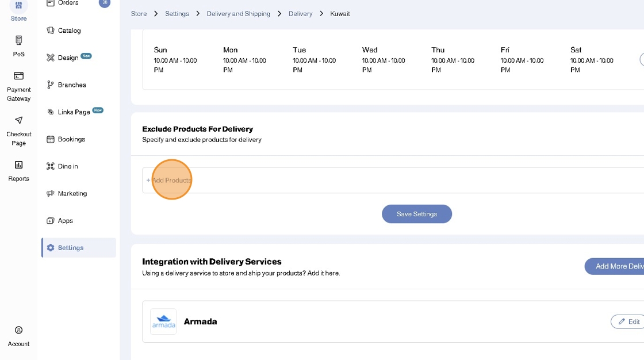Select Bookings in the sidebar
This screenshot has height=360, width=644.
coord(71,139)
